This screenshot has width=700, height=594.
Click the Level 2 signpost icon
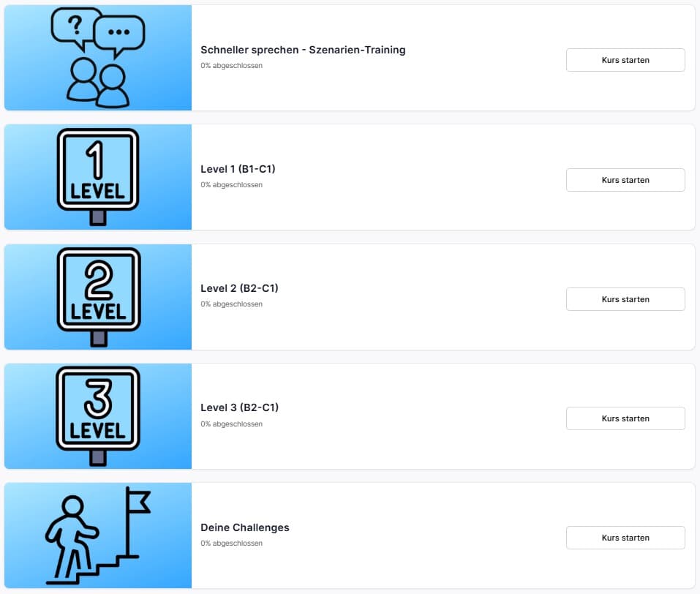[x=98, y=296]
